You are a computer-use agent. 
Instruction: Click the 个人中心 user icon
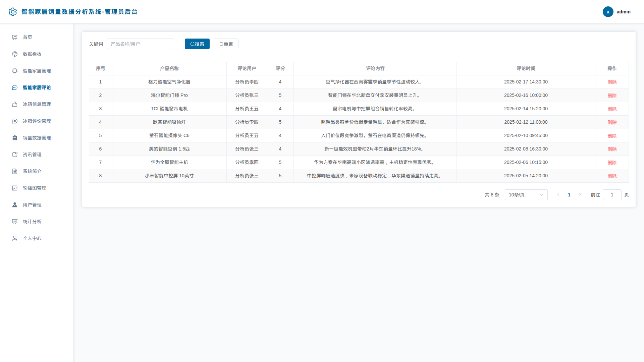click(x=15, y=238)
